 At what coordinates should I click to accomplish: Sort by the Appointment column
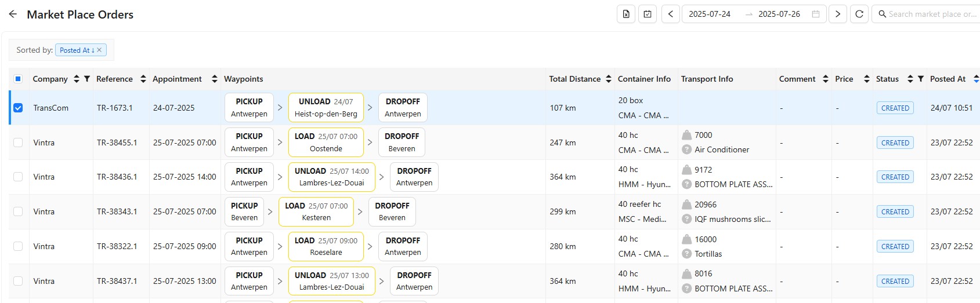pyautogui.click(x=215, y=79)
